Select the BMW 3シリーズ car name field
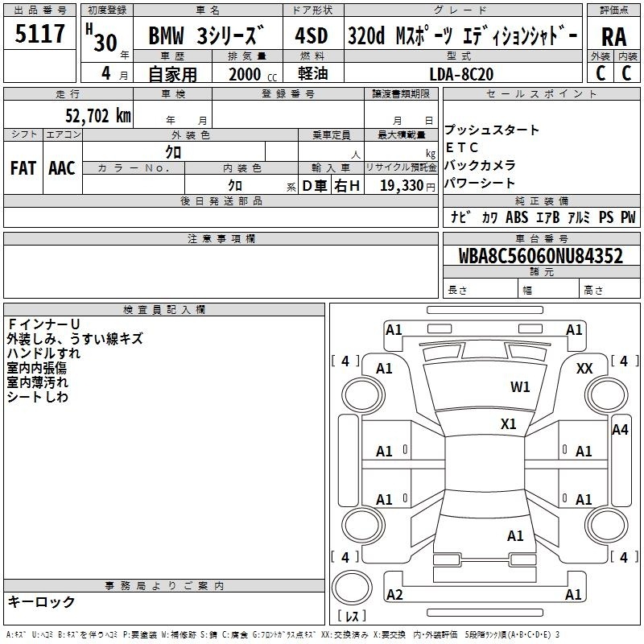644x644 pixels. (206, 37)
